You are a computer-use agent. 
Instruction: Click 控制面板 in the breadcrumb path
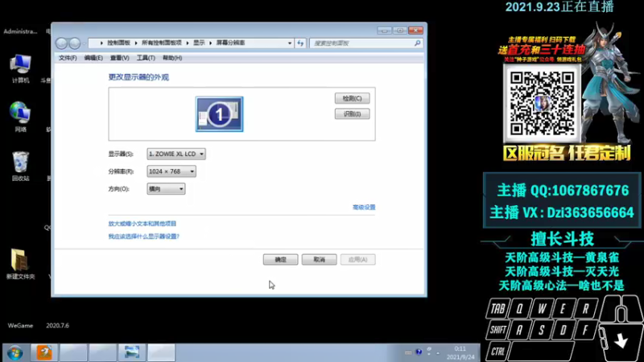coord(118,43)
